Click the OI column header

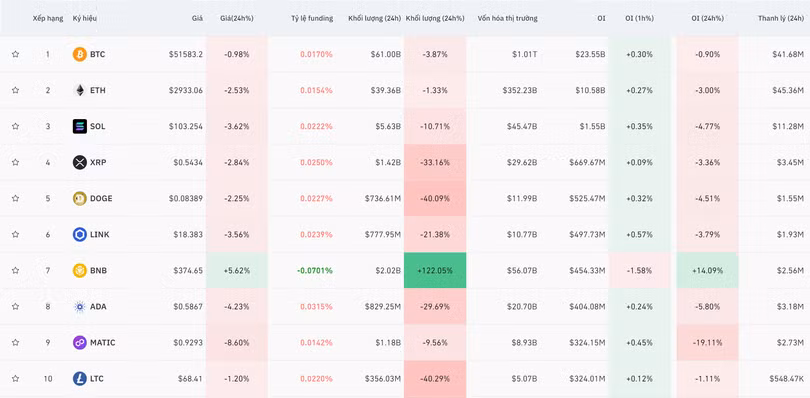pos(601,19)
